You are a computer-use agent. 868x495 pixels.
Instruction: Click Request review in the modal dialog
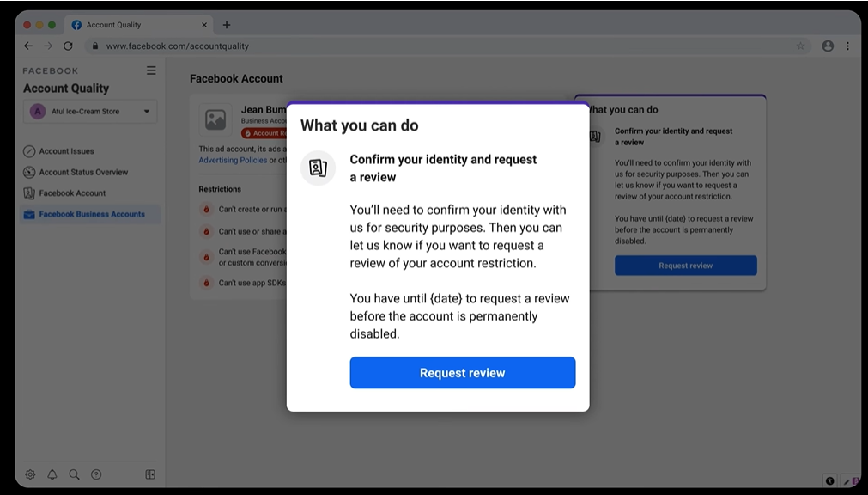462,372
